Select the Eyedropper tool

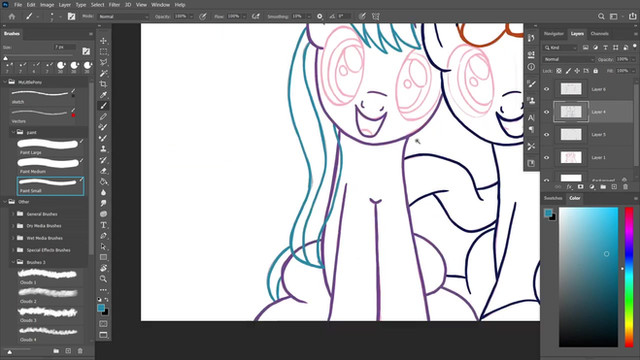103,95
